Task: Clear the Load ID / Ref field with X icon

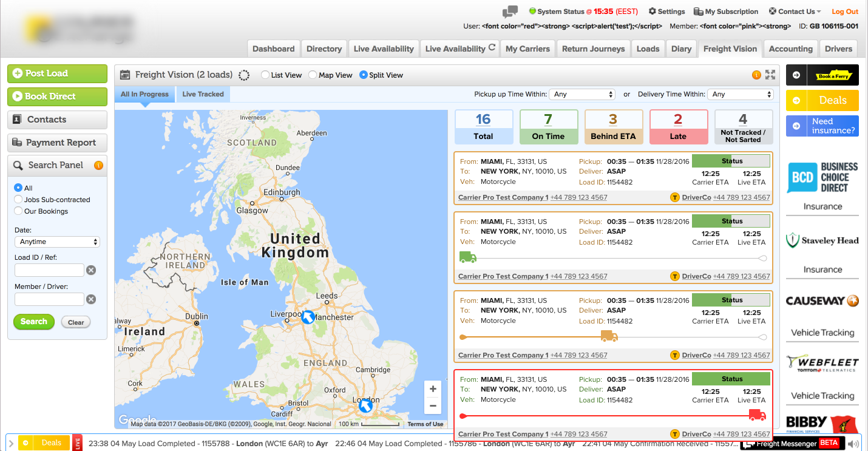Action: point(91,270)
